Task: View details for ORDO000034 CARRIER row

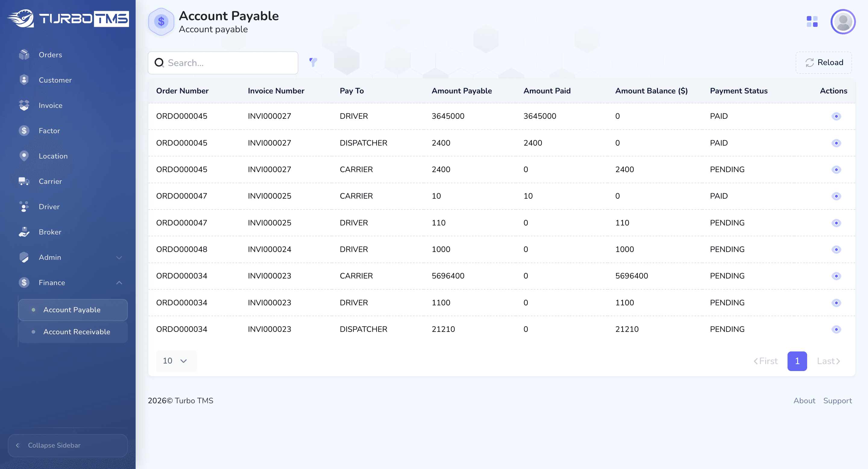Action: [836, 276]
